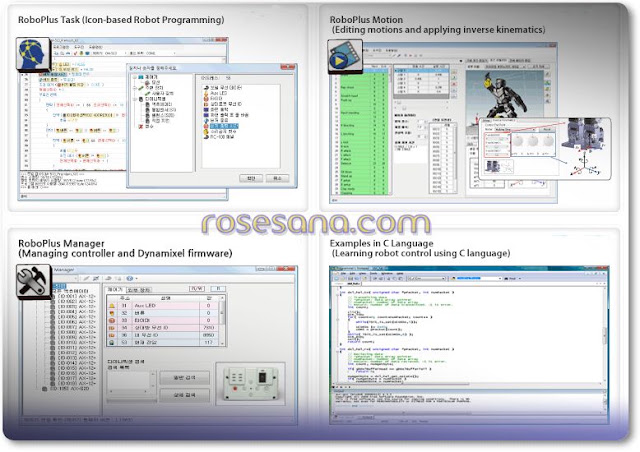Open the dropdown arrow next to Manager help icon
Image resolution: width=640 pixels, height=452 pixels.
[x=136, y=278]
